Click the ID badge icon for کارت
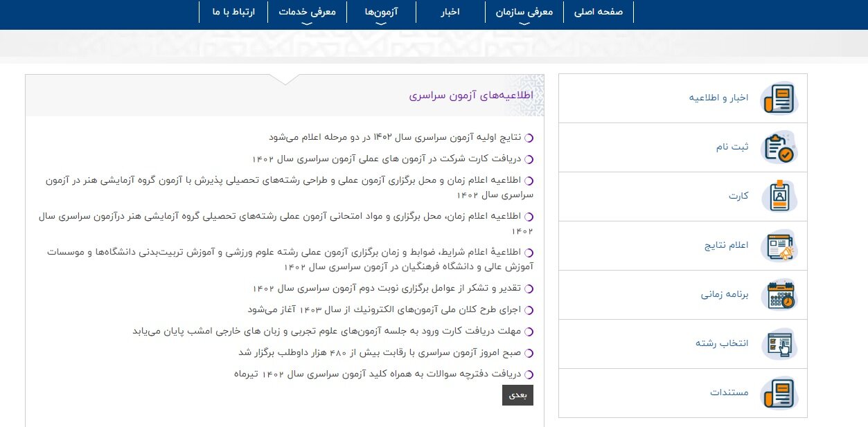 tap(779, 197)
